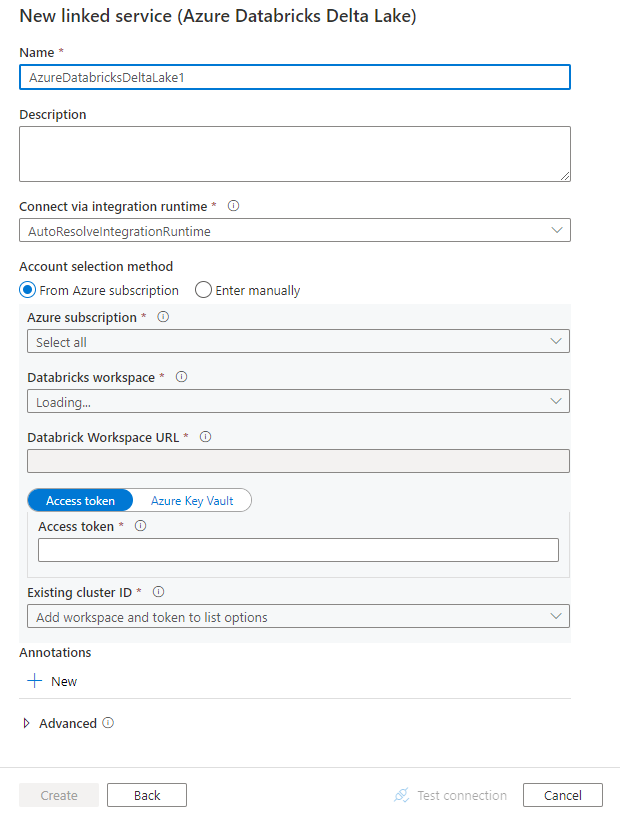Click inside the Name input field
This screenshot has width=620, height=817.
click(294, 77)
